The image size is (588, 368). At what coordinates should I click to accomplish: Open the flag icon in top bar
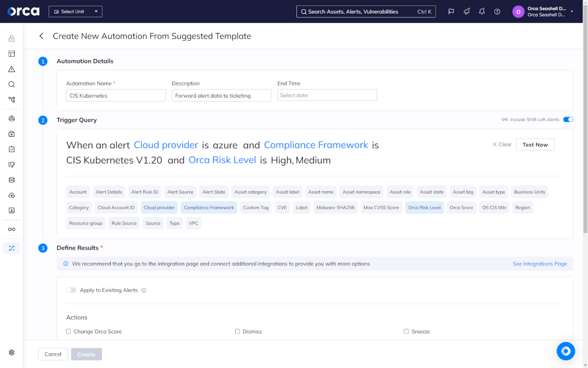click(451, 11)
